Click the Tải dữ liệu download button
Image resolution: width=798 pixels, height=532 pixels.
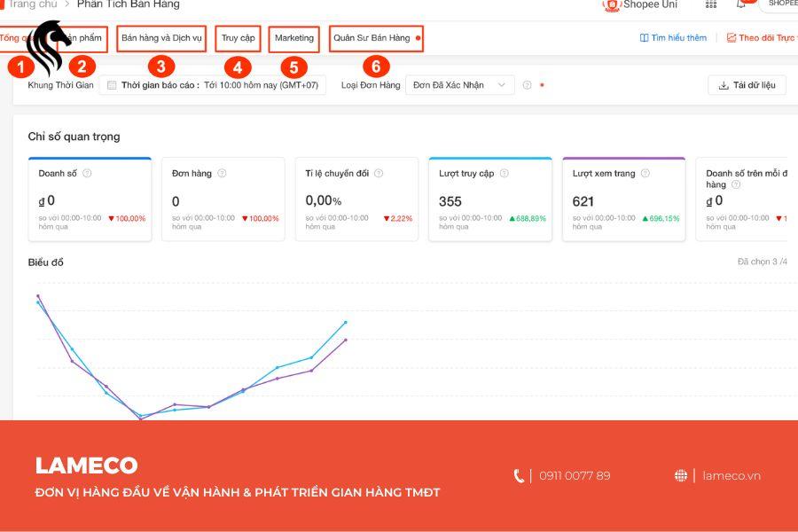747,85
